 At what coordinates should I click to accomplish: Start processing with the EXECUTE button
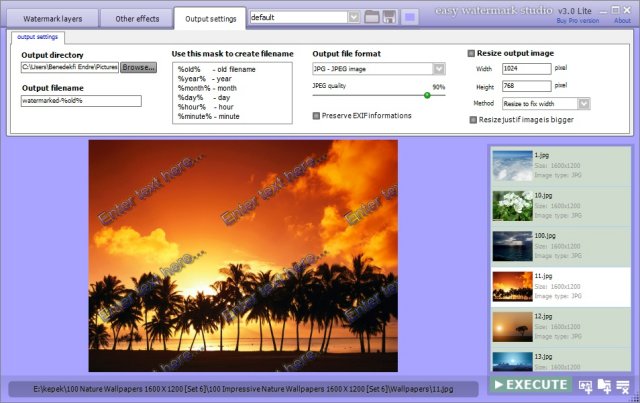(x=530, y=385)
